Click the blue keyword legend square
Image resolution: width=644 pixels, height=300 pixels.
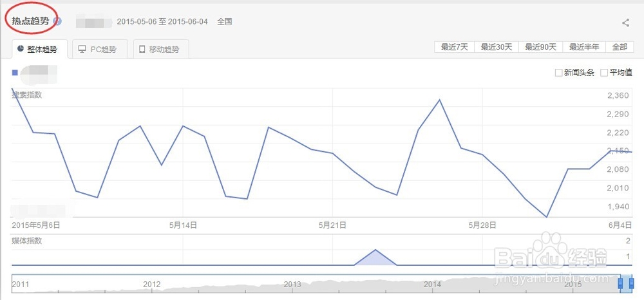tap(15, 73)
